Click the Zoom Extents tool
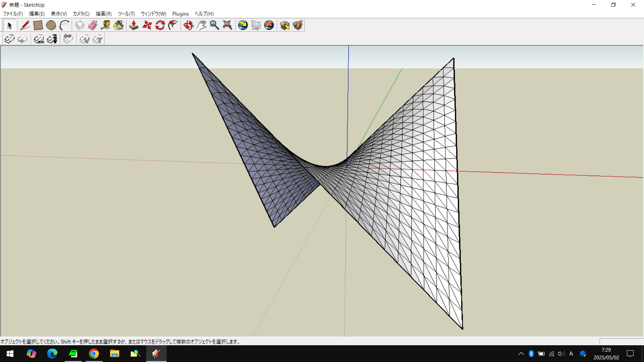The image size is (644, 362). (227, 25)
